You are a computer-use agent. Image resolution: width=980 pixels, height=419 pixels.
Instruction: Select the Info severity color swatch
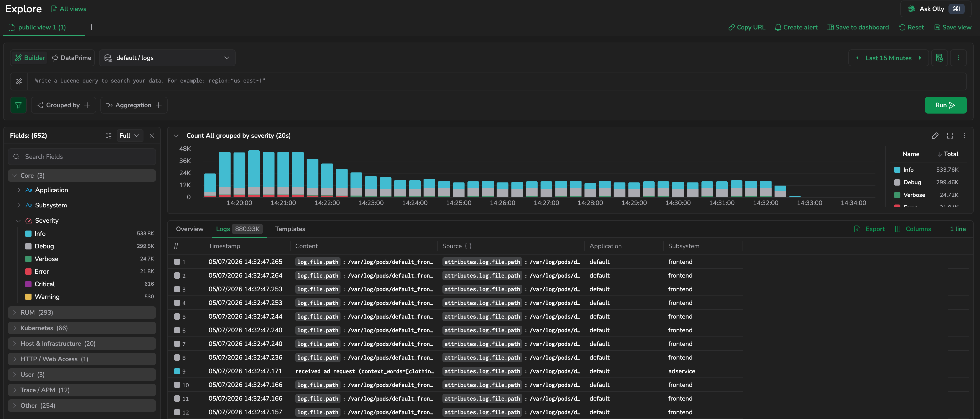click(x=28, y=234)
